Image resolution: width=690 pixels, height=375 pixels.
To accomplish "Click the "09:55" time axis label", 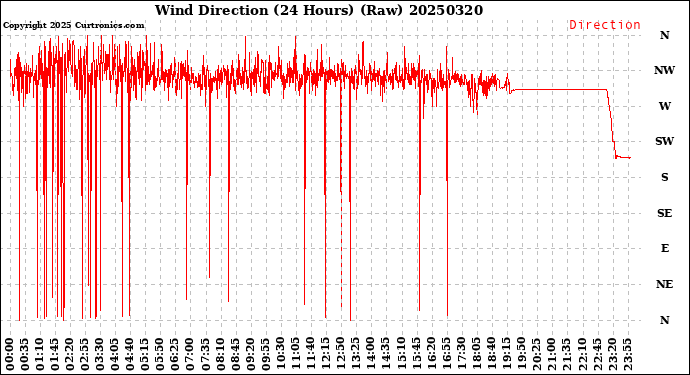I will click(x=265, y=355).
